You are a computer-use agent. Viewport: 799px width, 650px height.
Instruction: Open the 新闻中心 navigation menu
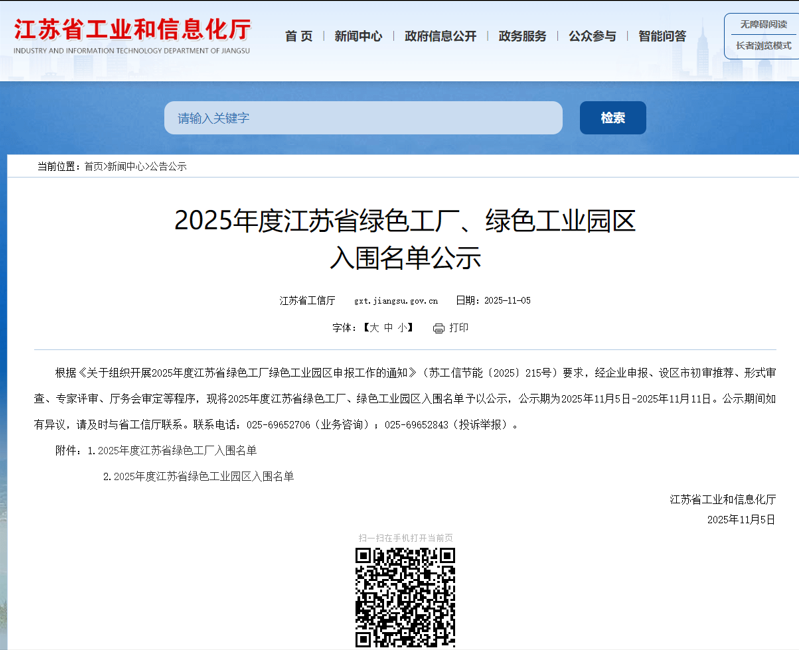tap(358, 36)
